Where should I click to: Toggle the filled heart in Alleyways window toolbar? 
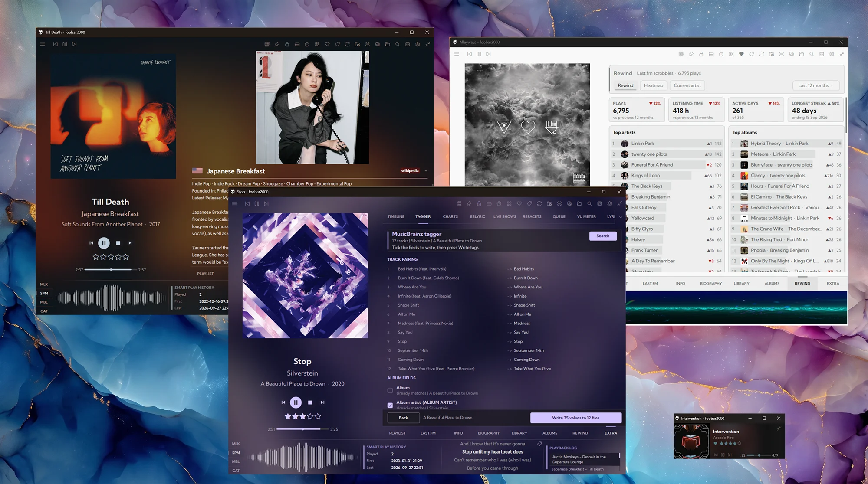[741, 54]
